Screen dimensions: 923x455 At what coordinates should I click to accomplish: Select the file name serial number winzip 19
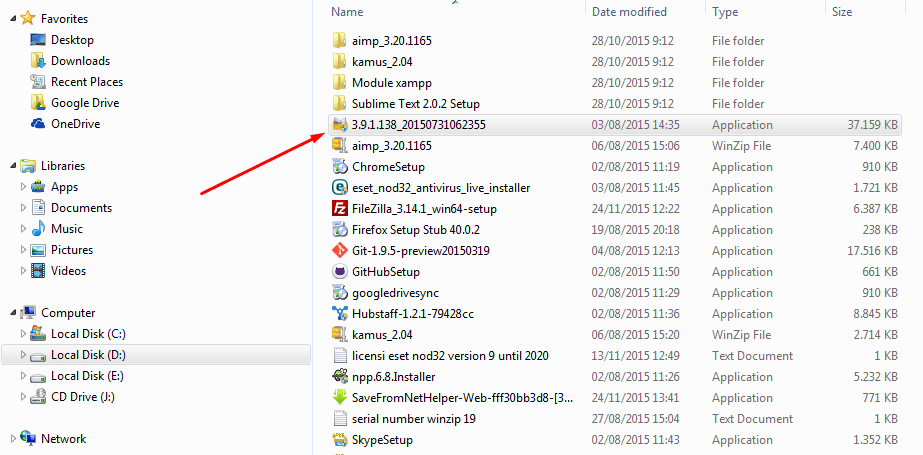click(414, 419)
